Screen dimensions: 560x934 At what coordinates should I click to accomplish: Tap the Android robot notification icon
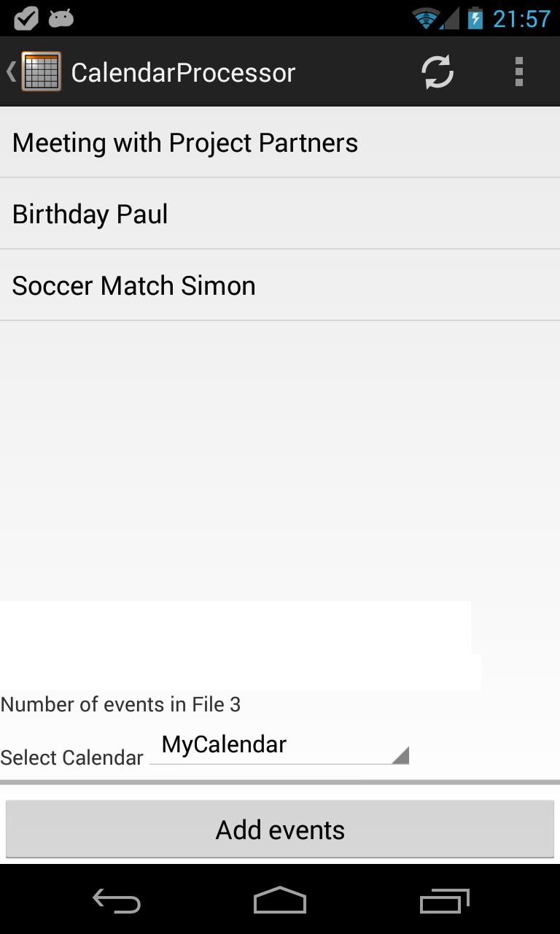point(61,18)
